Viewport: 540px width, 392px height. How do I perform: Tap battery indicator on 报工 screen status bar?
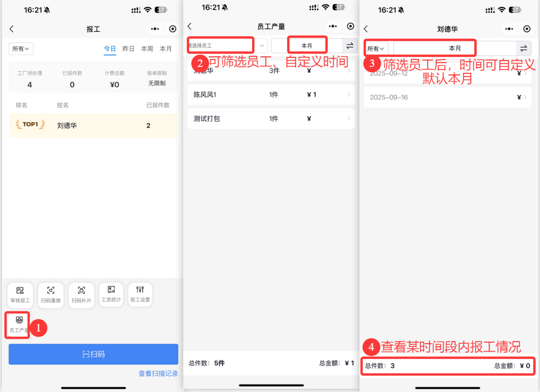click(x=161, y=10)
